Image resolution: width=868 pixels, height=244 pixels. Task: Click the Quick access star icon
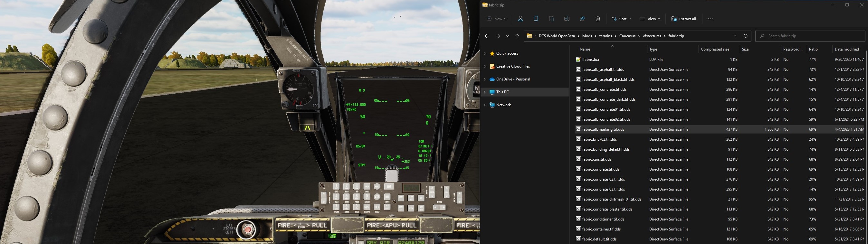click(492, 53)
